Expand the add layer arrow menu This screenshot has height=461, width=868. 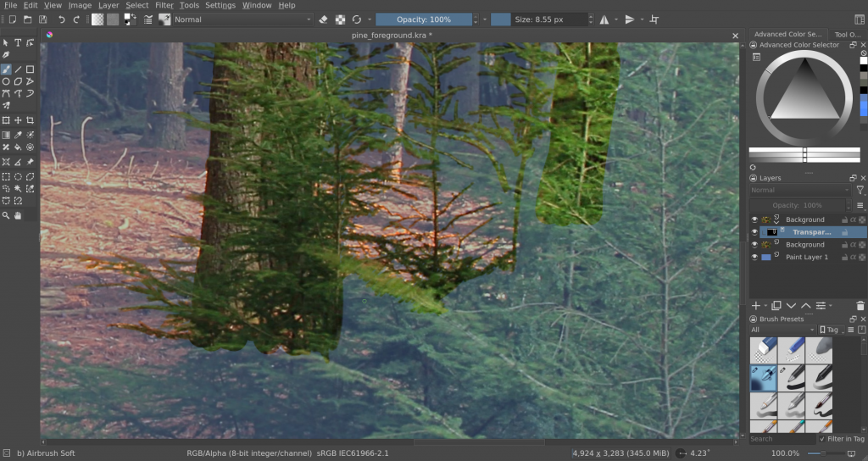(x=766, y=305)
